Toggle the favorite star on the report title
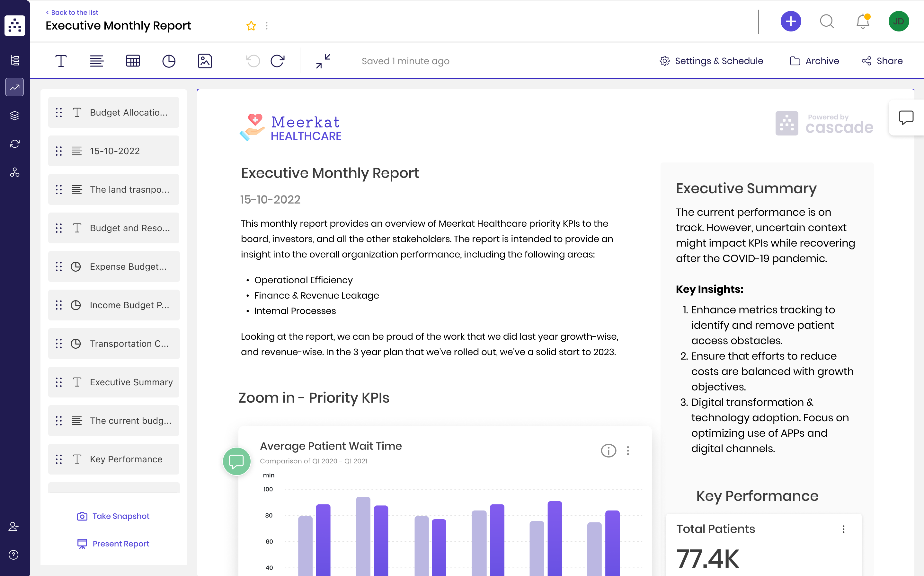Viewport: 924px width, 576px height. coord(251,25)
